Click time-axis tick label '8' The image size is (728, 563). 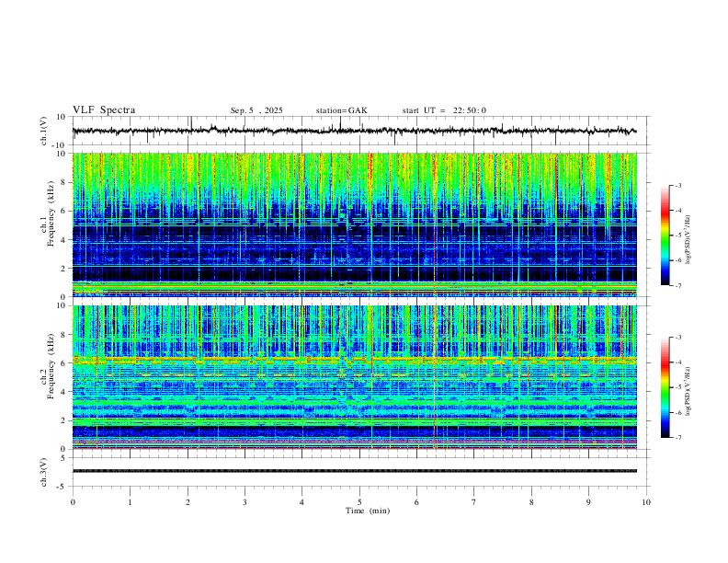pos(531,502)
